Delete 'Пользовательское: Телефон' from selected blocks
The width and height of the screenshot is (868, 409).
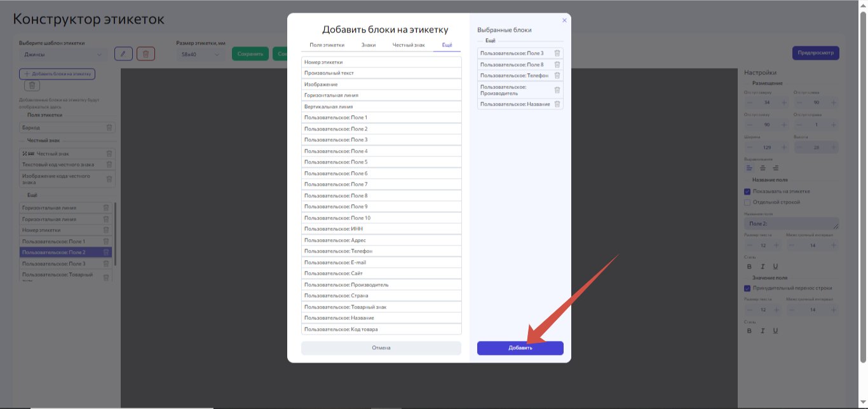(x=557, y=76)
